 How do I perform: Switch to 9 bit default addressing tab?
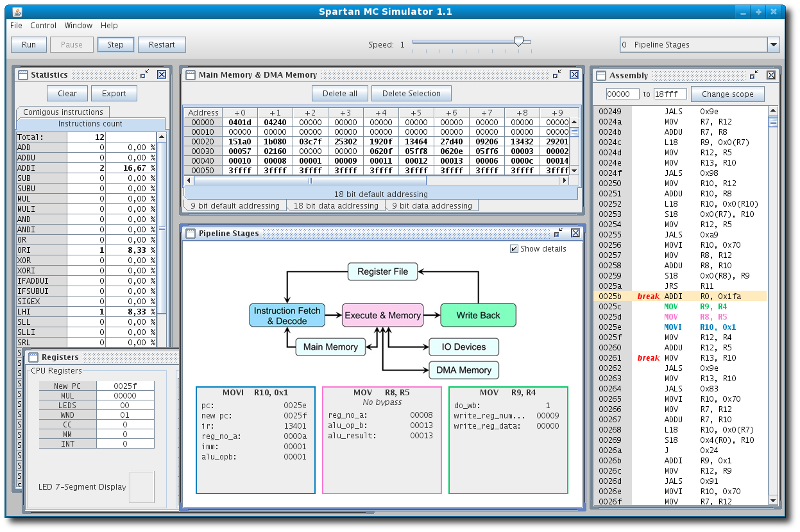coord(235,206)
